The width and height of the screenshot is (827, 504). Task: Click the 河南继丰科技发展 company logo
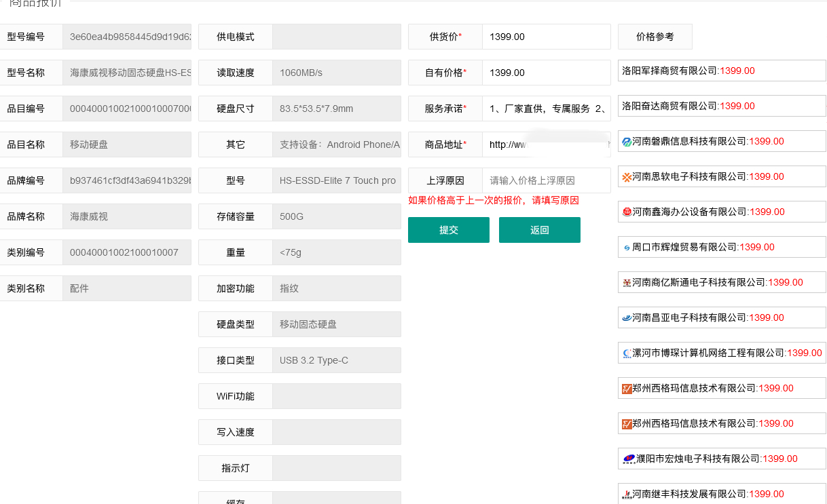pyautogui.click(x=627, y=494)
